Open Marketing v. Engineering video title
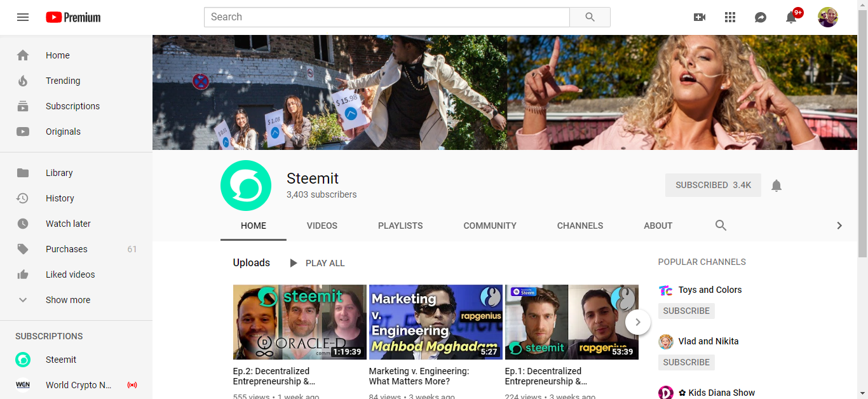Screen dimensions: 868x399 pos(419,376)
